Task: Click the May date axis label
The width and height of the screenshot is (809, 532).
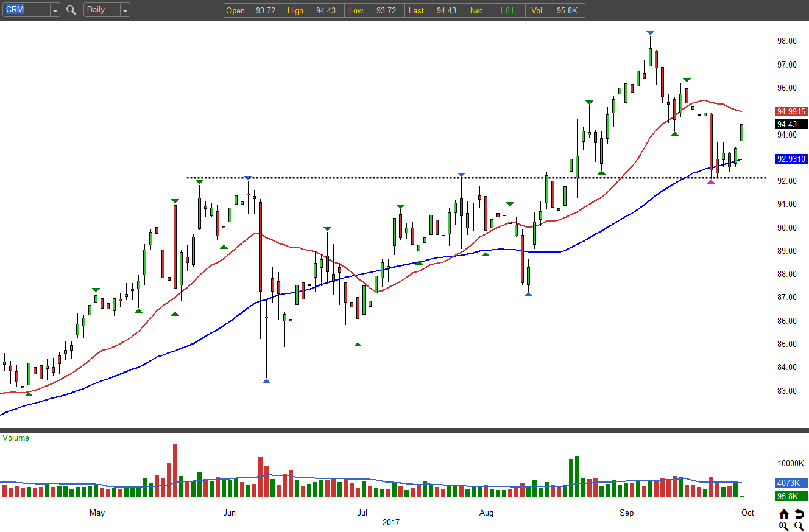Action: tap(97, 513)
